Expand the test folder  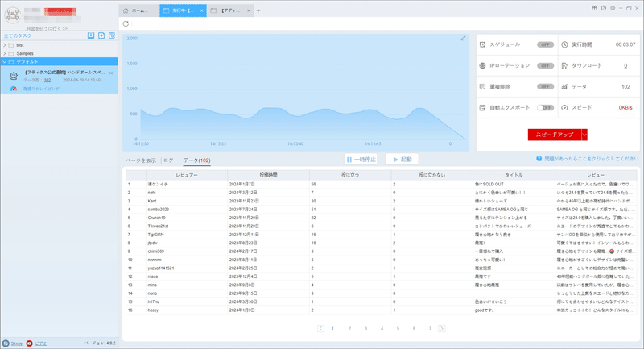(5, 45)
